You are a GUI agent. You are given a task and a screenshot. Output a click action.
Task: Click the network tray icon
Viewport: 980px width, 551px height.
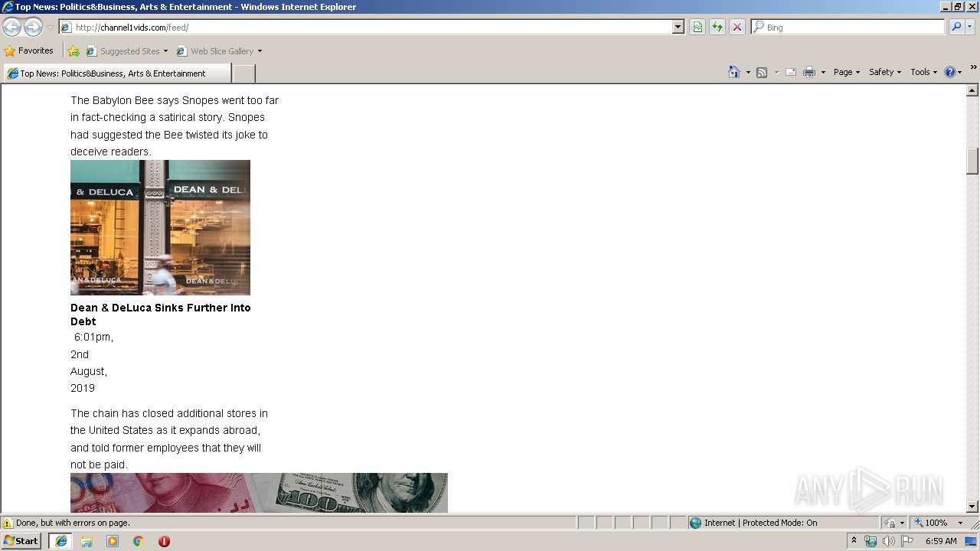pos(871,541)
